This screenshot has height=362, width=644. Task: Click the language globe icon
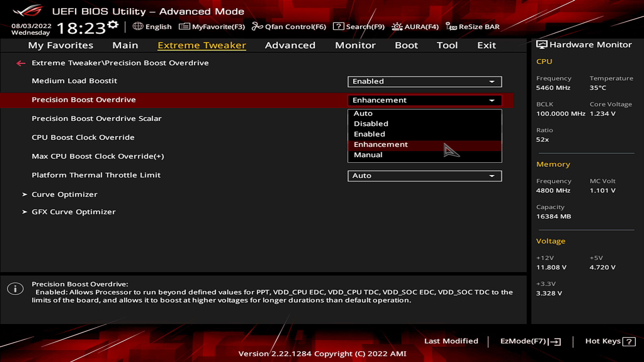138,26
